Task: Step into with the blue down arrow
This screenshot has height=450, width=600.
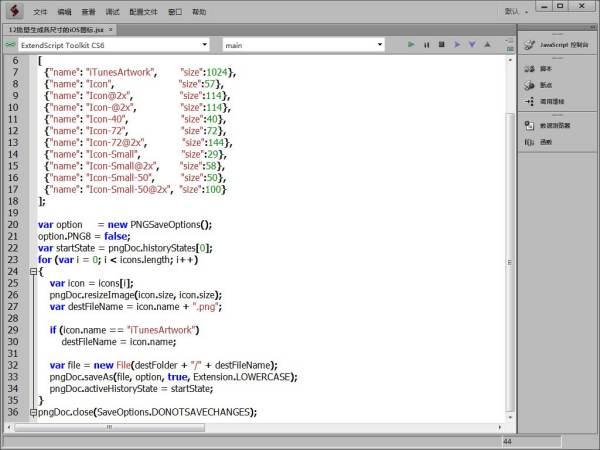Action: (472, 44)
